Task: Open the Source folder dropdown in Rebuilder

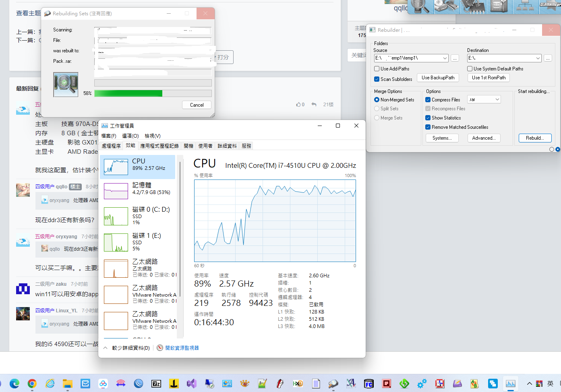Action: tap(445, 58)
